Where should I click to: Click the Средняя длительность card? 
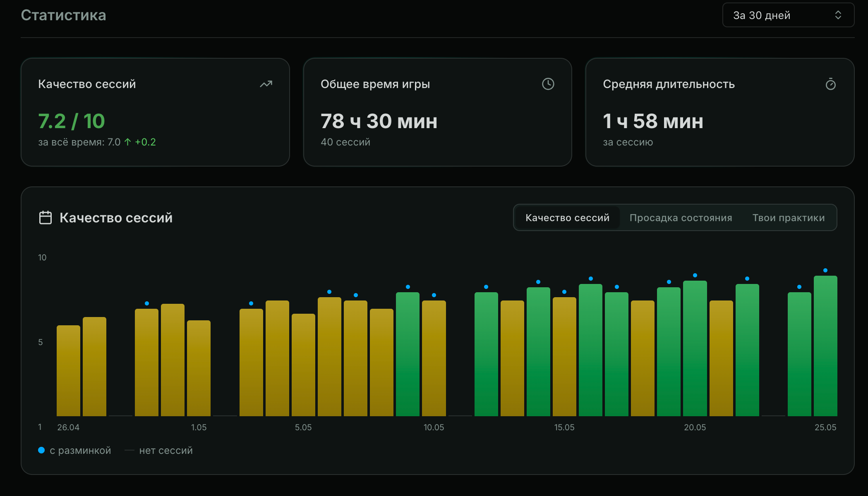coord(720,112)
